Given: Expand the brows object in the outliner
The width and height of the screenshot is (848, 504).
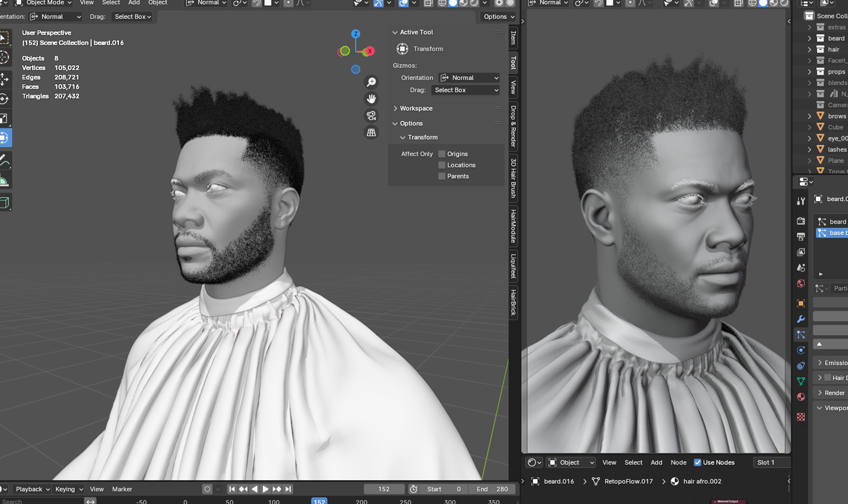Looking at the screenshot, I should point(808,116).
